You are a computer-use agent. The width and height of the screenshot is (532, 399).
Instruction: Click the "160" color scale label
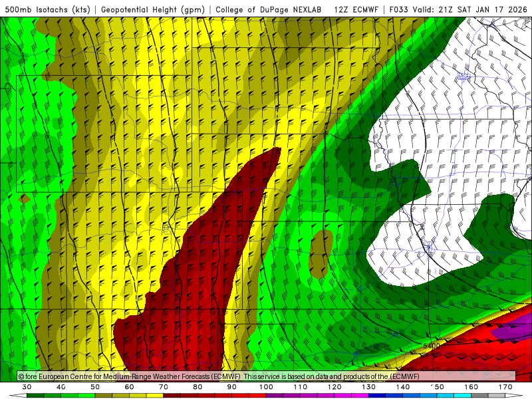point(471,387)
